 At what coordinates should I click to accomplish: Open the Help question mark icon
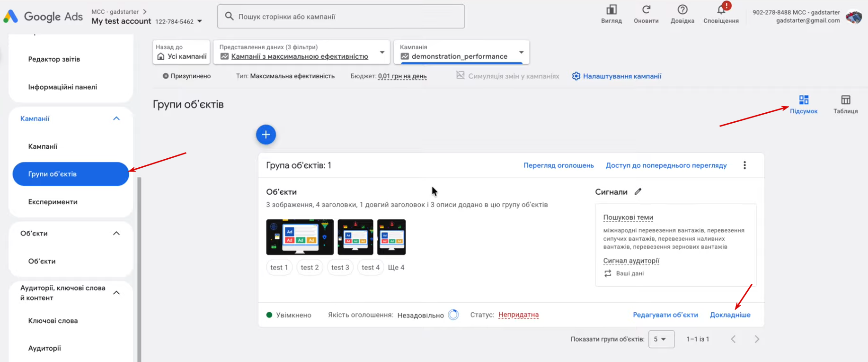pos(682,10)
